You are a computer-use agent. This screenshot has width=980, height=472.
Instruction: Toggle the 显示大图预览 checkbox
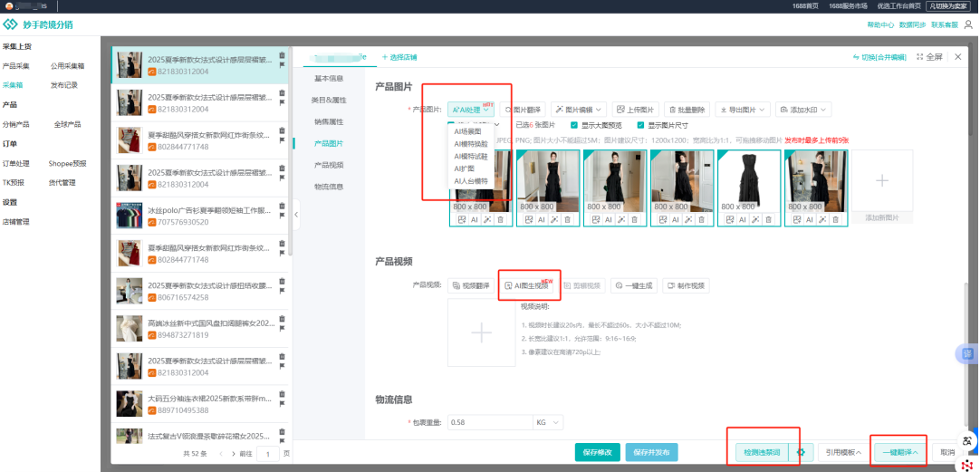tap(574, 125)
